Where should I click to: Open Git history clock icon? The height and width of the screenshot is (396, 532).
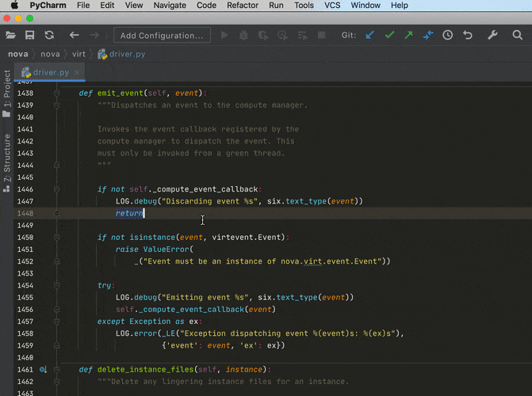tap(448, 35)
